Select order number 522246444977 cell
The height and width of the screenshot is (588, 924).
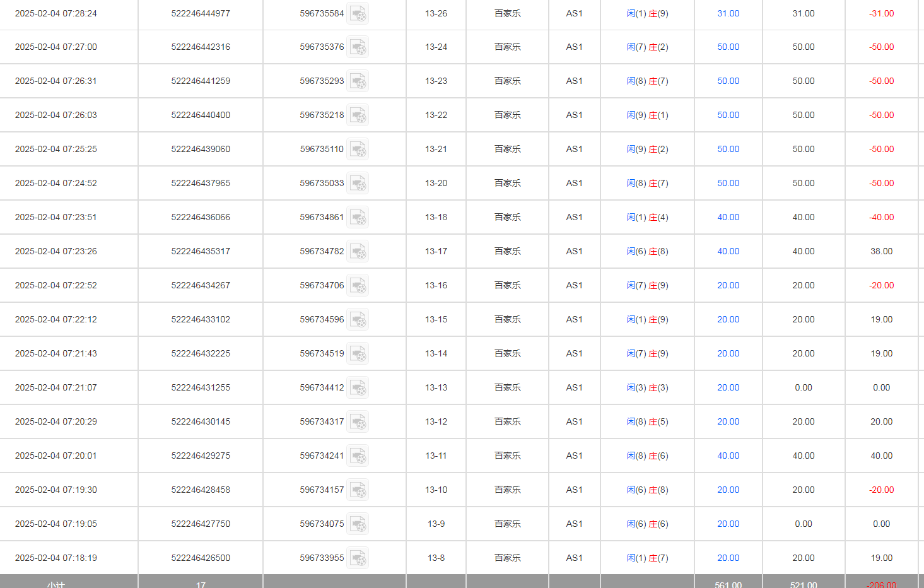(x=201, y=13)
